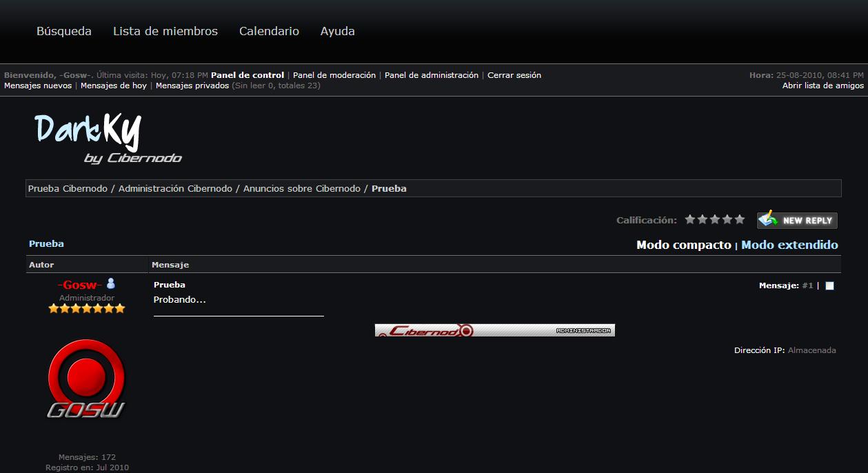Expand Abrir lista de amigos

[822, 85]
